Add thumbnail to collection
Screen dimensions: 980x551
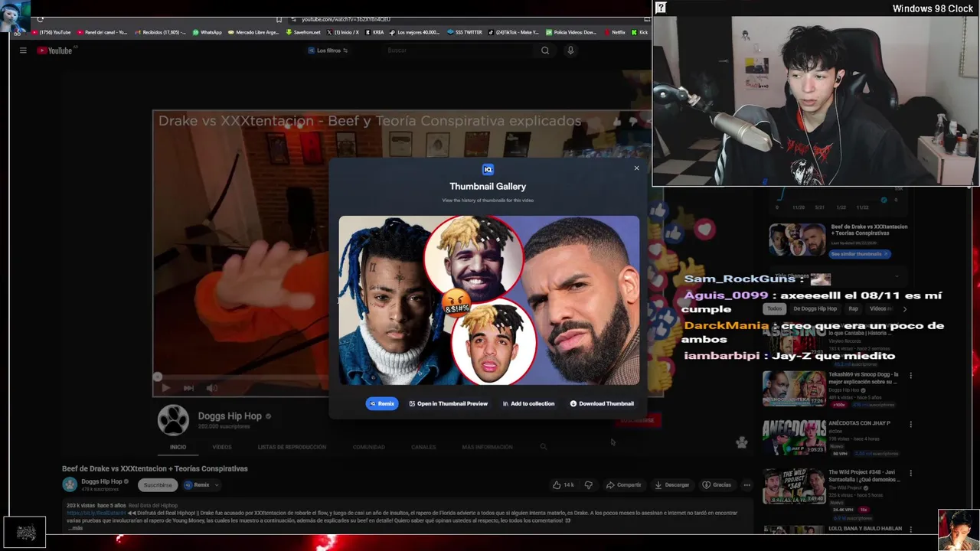tap(528, 403)
